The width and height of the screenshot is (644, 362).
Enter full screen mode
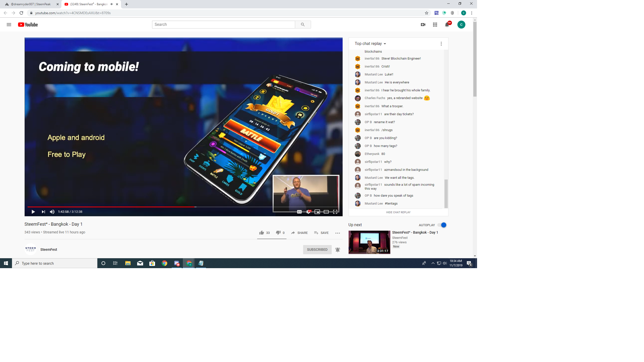click(335, 212)
